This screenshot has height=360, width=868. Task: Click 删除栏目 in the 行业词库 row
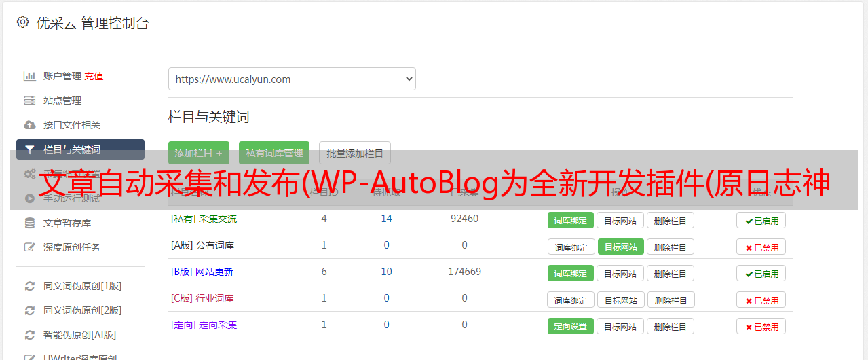tap(671, 300)
